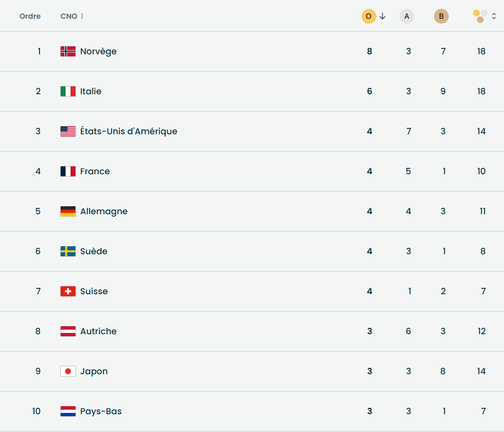The image size is (504, 432).
Task: Toggle gold sort with the down arrow
Action: coord(383,16)
